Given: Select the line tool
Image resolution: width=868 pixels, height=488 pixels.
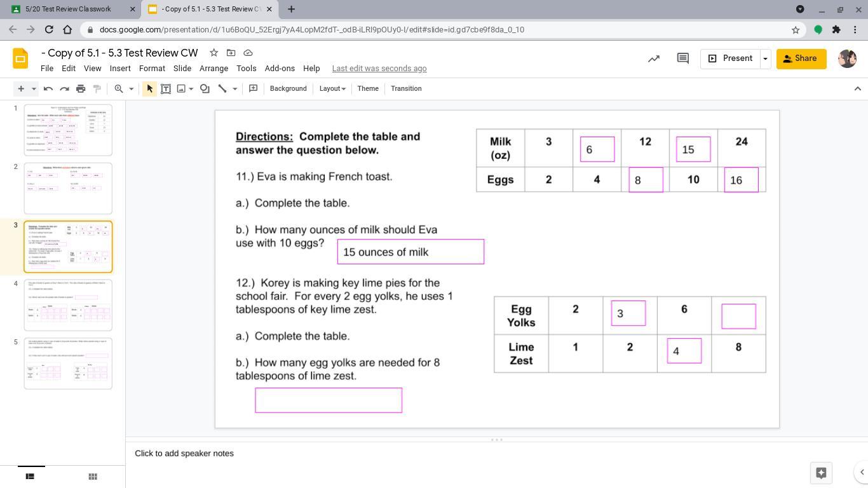Looking at the screenshot, I should click(x=222, y=89).
